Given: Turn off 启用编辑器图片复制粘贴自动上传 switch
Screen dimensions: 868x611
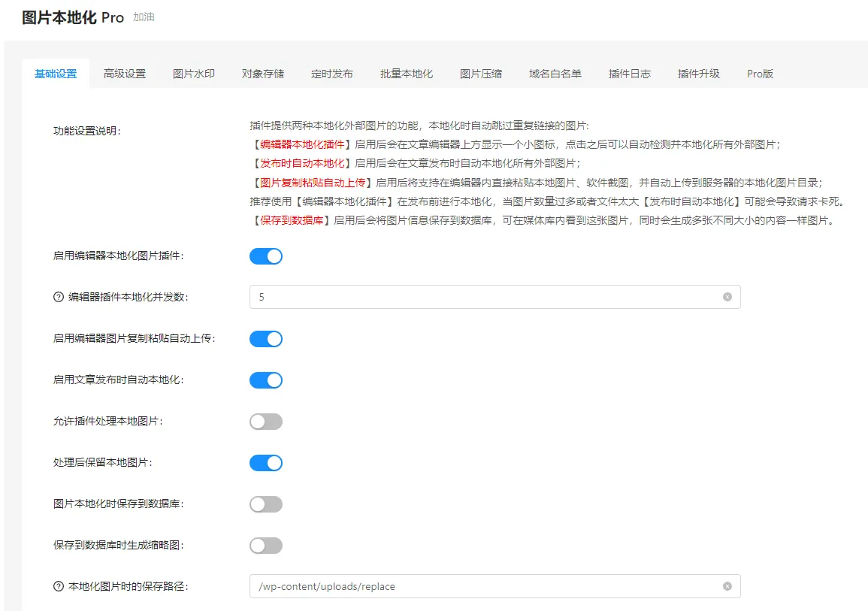Looking at the screenshot, I should (x=266, y=339).
